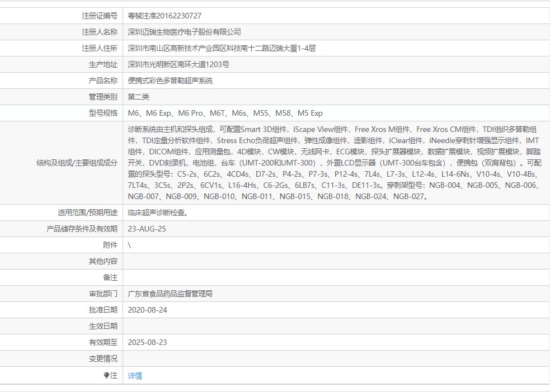550x392 pixels.
Task: Select approving department 广东省食品药品监督管理局
Action: (170, 294)
